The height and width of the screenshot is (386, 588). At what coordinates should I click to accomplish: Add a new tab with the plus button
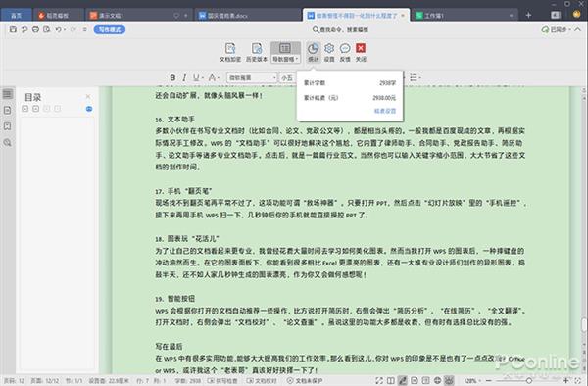click(529, 15)
